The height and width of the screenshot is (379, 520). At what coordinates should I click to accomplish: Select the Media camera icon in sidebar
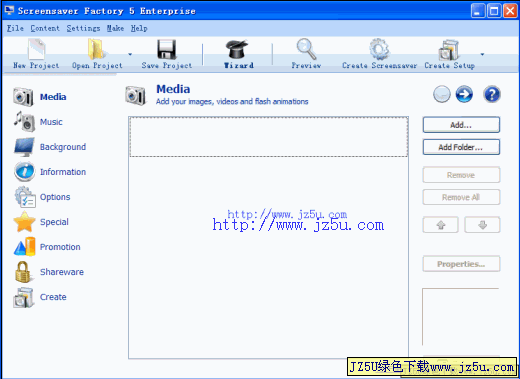(x=23, y=97)
